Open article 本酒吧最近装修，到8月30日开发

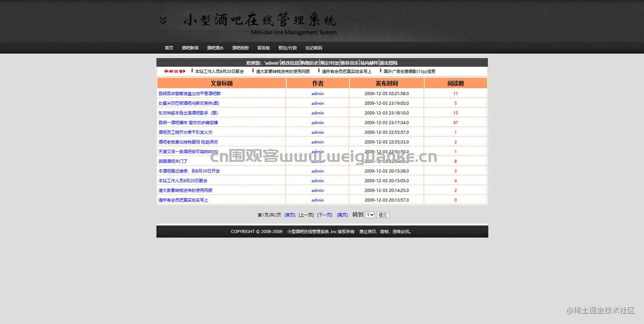[x=189, y=171]
